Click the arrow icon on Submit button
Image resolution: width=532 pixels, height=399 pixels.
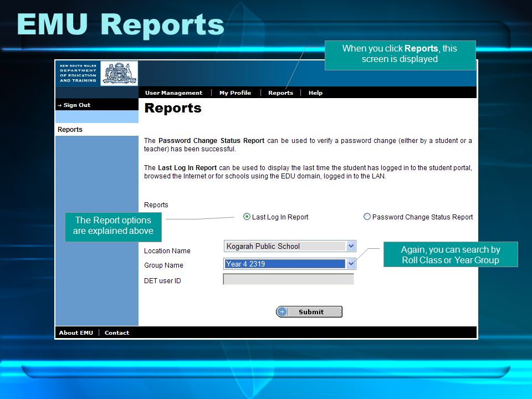click(x=282, y=312)
